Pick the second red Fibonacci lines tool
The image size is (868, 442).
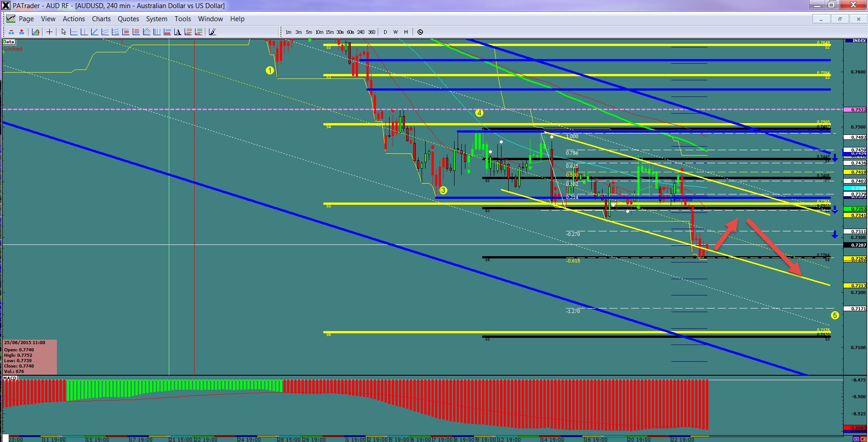(136, 32)
